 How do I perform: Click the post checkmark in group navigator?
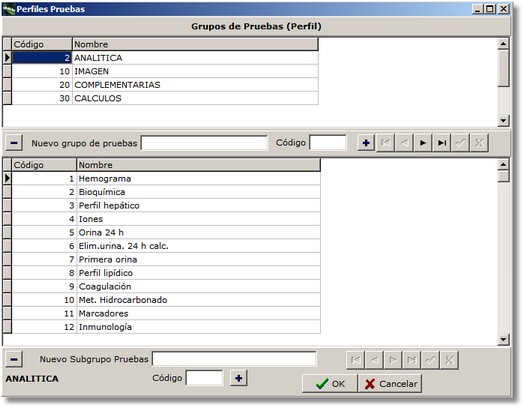(461, 143)
